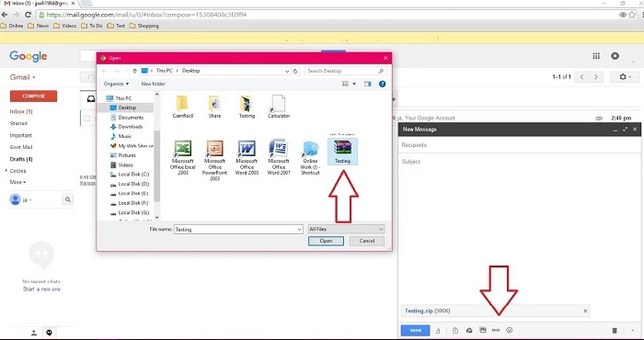Image resolution: width=644 pixels, height=340 pixels.
Task: Reload the Chrome page
Action: point(28,15)
